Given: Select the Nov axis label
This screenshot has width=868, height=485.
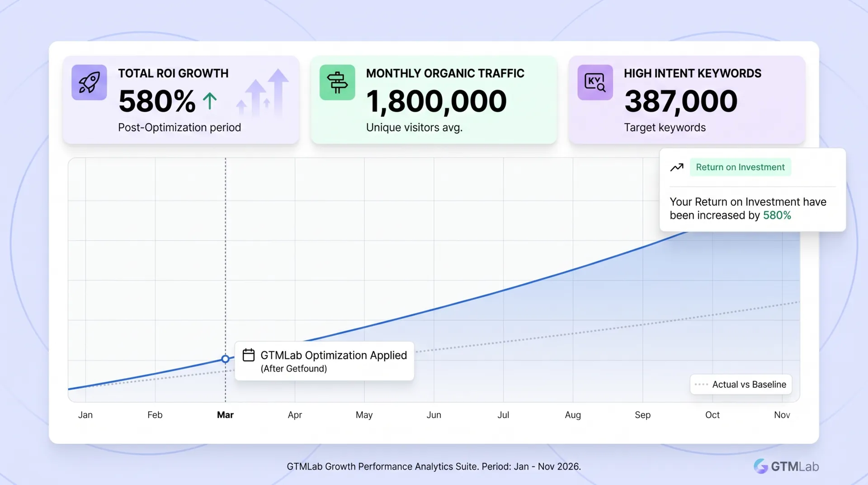Looking at the screenshot, I should click(x=782, y=415).
